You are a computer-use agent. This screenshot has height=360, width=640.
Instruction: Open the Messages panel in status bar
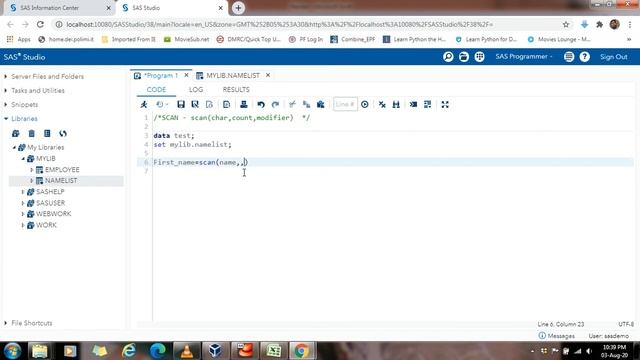pos(557,336)
